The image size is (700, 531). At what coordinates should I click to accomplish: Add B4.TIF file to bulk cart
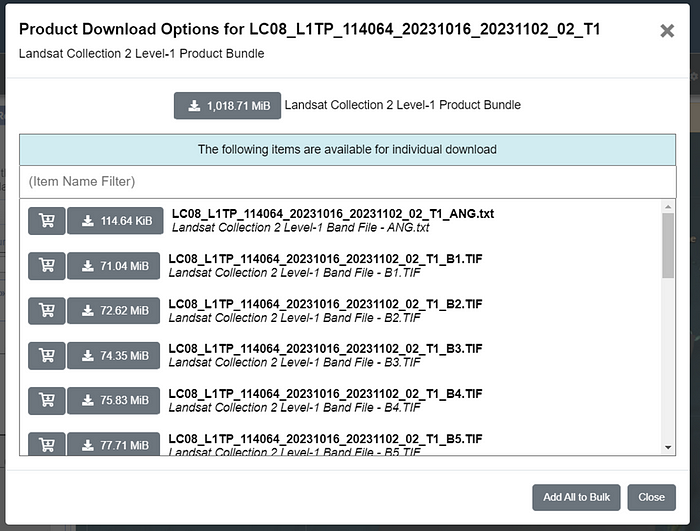pos(47,400)
